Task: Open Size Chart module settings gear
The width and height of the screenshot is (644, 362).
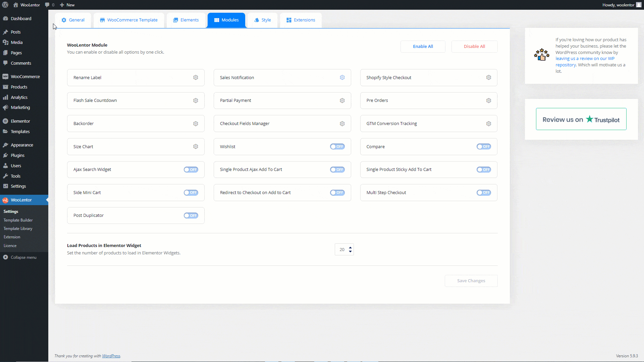Action: click(x=196, y=146)
